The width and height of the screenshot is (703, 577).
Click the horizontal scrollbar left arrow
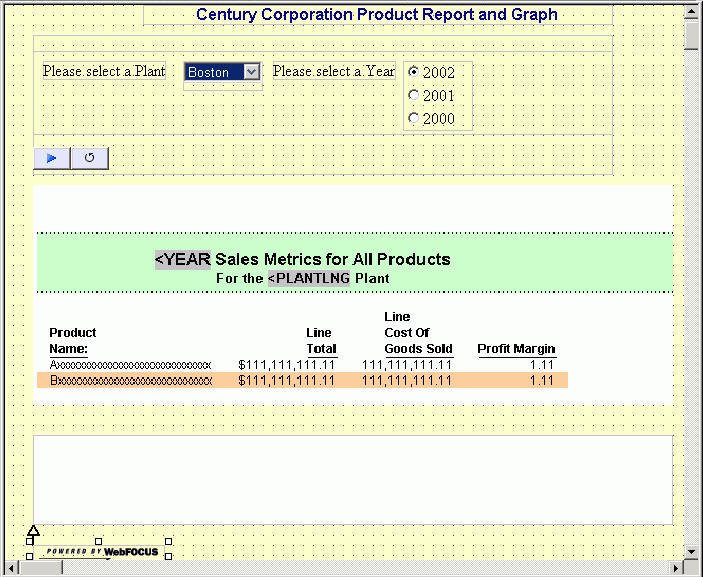pyautogui.click(x=11, y=568)
